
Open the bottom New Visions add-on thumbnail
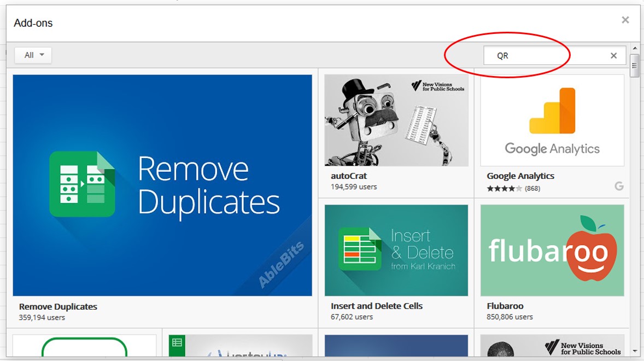click(x=552, y=346)
